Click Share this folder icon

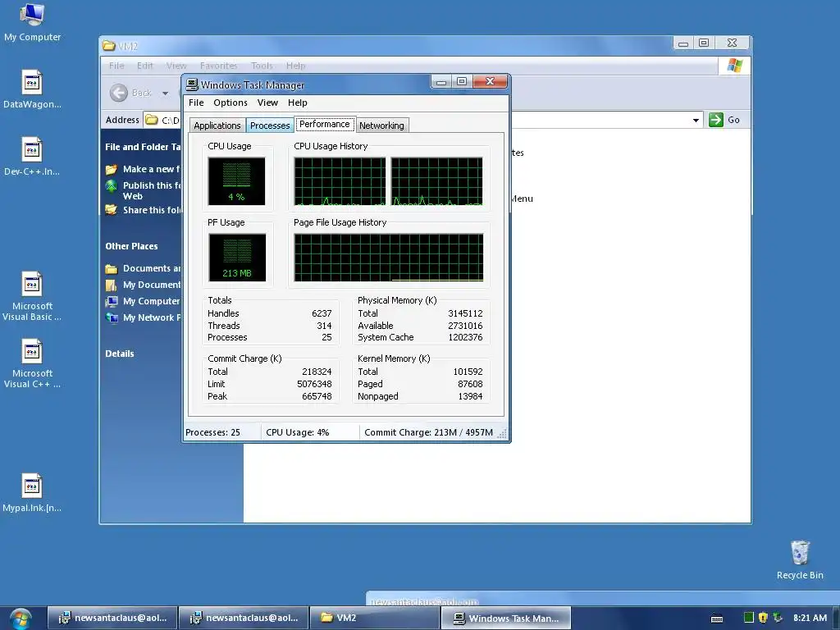(112, 209)
